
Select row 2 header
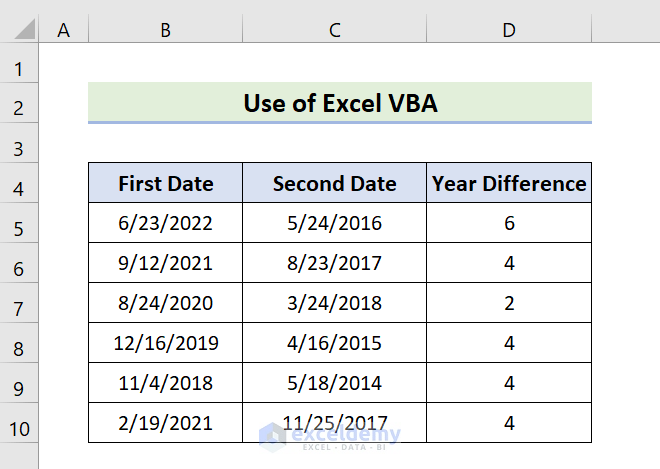(20, 105)
